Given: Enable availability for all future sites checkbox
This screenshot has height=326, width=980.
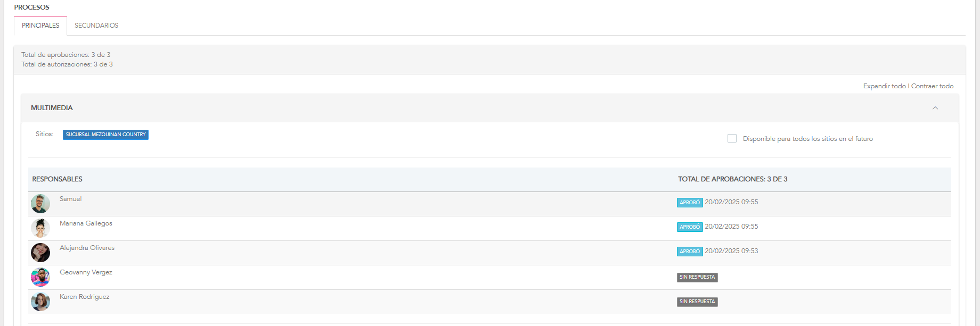Looking at the screenshot, I should pos(732,138).
